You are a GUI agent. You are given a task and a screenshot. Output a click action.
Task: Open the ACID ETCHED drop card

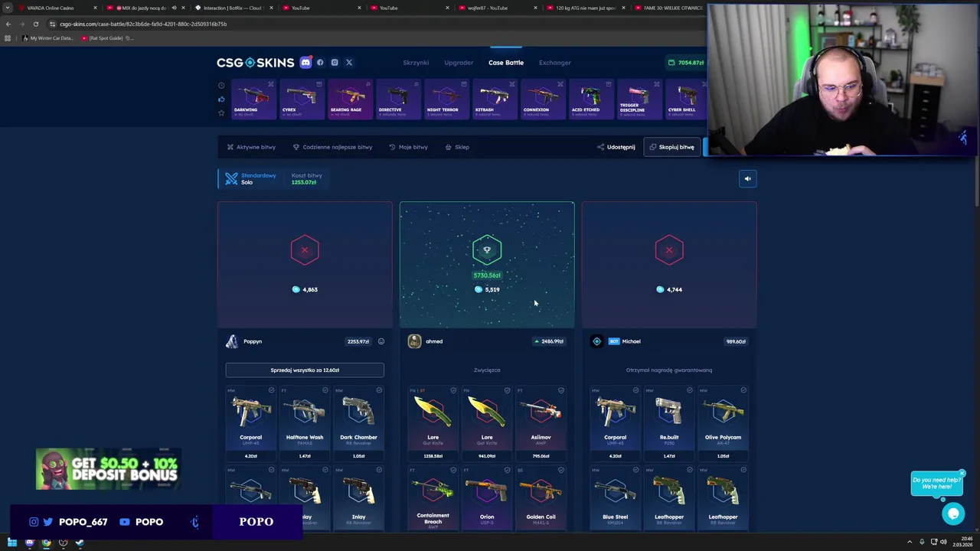coord(590,99)
